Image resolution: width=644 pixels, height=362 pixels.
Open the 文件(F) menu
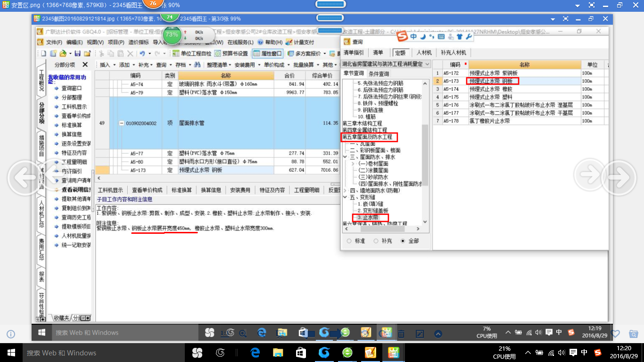coord(54,42)
